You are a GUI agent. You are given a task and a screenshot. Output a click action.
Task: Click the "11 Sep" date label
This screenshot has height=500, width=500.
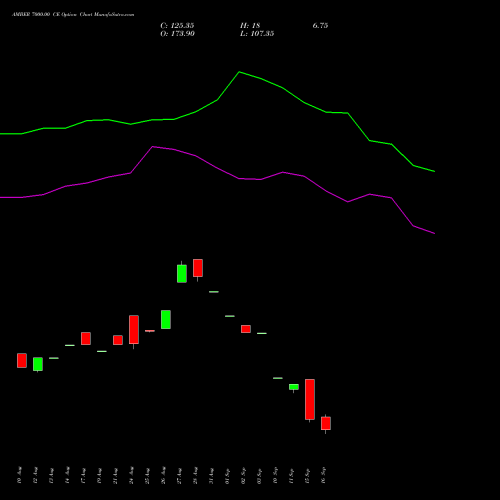click(291, 475)
